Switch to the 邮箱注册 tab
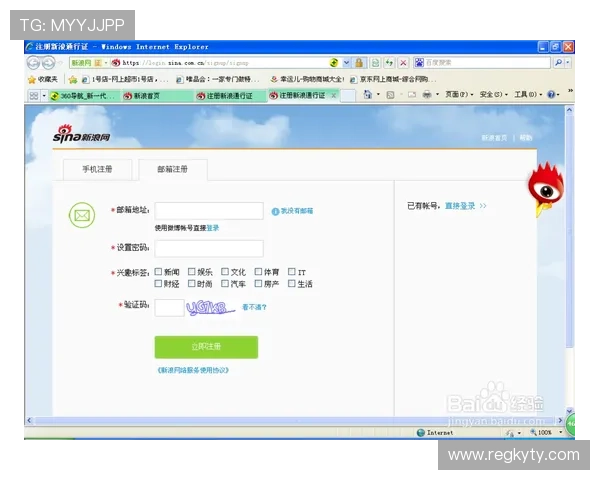Screen dimensions: 600x480 coord(173,169)
